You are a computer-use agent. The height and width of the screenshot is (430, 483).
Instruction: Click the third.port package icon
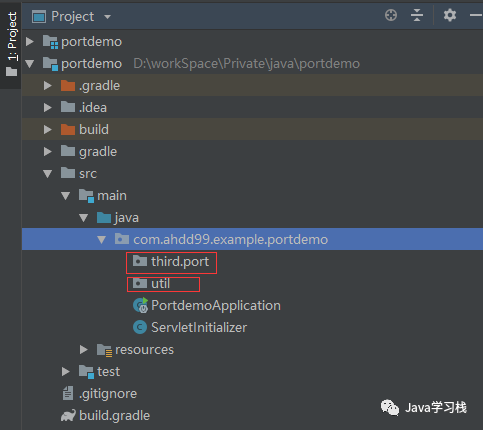pyautogui.click(x=140, y=261)
